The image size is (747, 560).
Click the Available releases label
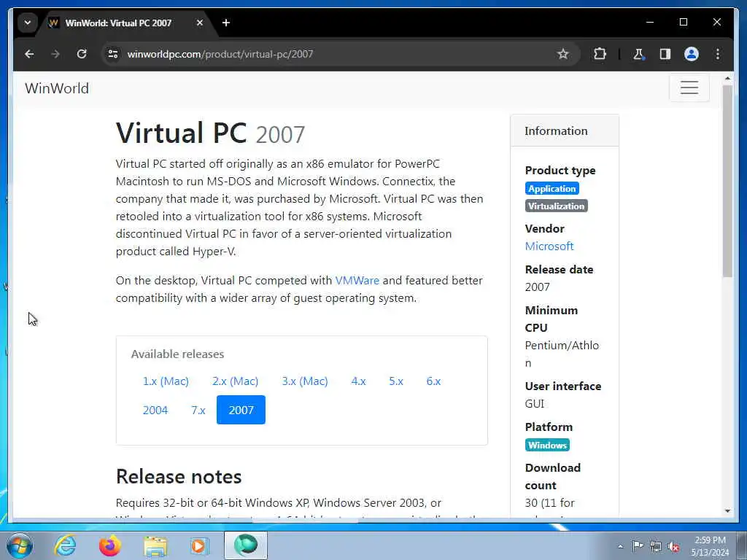(x=177, y=354)
